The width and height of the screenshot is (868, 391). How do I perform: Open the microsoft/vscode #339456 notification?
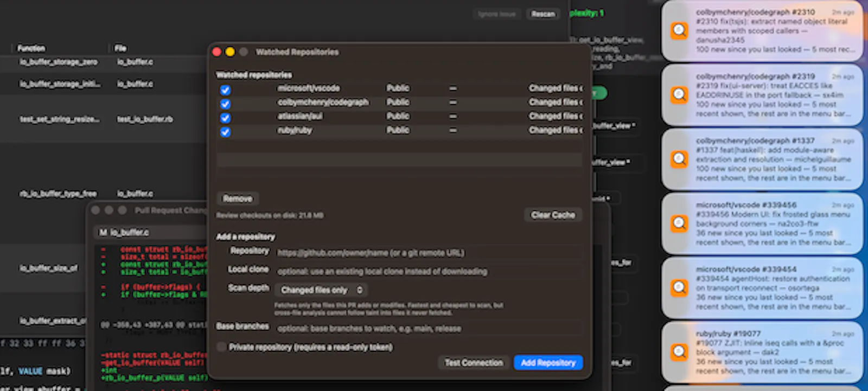762,223
